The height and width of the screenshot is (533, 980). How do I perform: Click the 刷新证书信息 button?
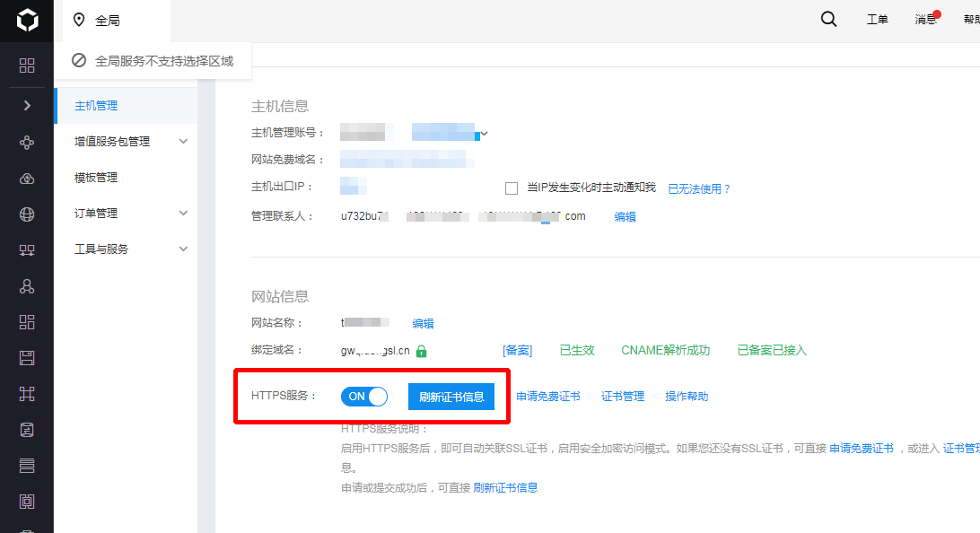coord(451,397)
